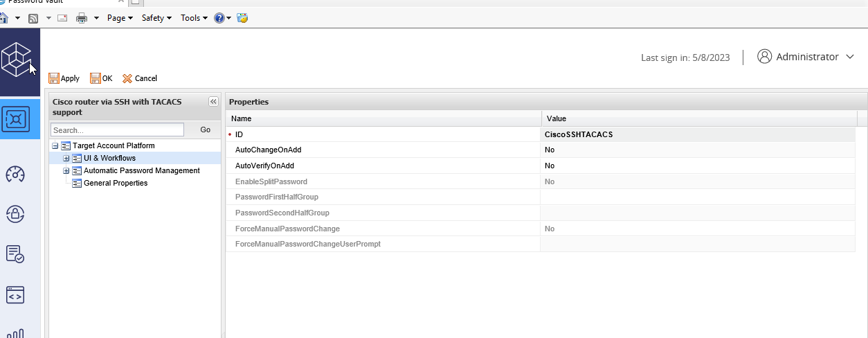Click the Help question mark icon
The height and width of the screenshot is (338, 868).
219,18
